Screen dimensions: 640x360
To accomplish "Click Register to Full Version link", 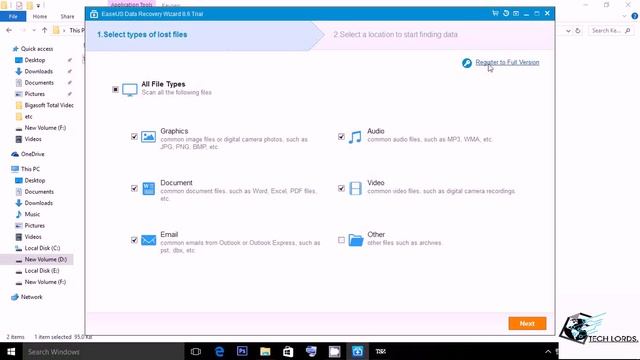I will tap(507, 62).
